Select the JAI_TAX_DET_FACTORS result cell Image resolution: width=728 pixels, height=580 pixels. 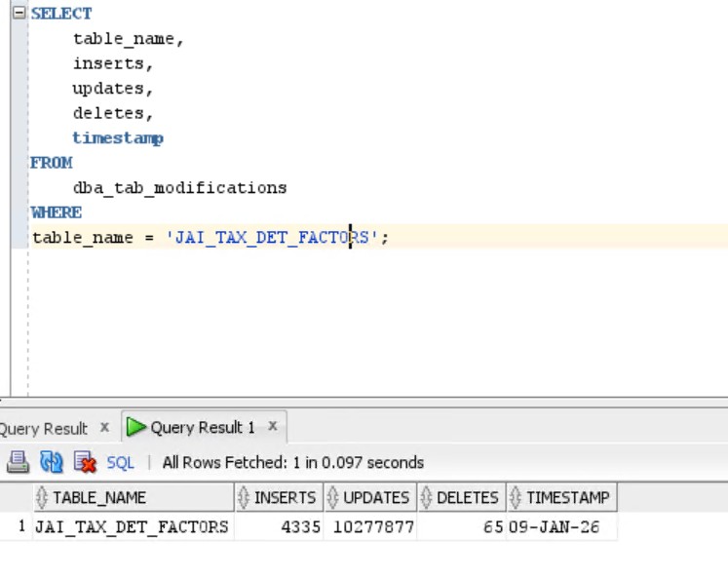click(132, 527)
